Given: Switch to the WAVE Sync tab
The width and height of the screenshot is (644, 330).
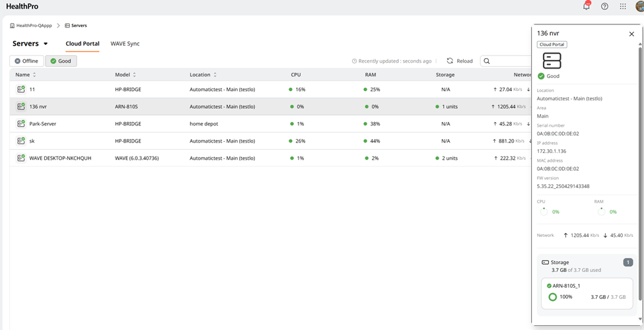Looking at the screenshot, I should coord(125,44).
